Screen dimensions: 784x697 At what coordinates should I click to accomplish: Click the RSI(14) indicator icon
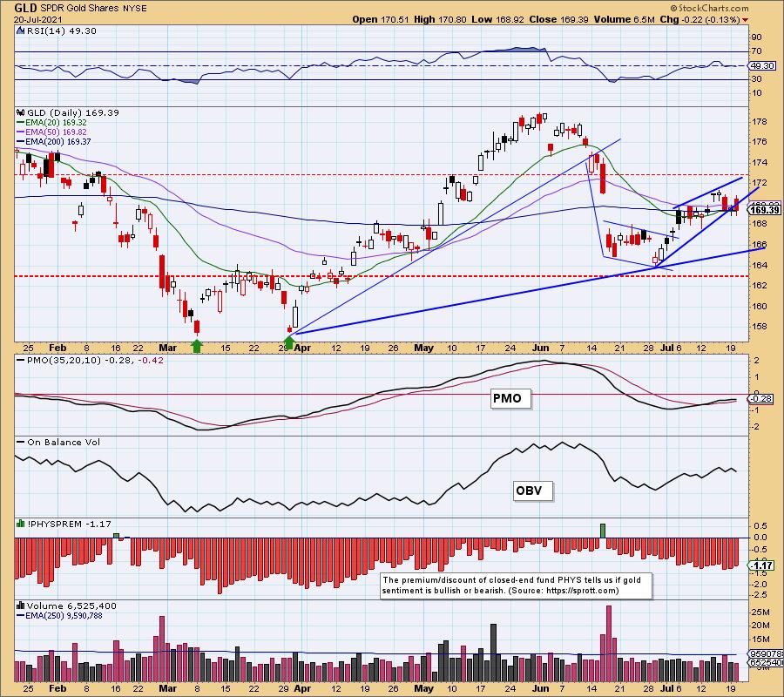click(21, 31)
